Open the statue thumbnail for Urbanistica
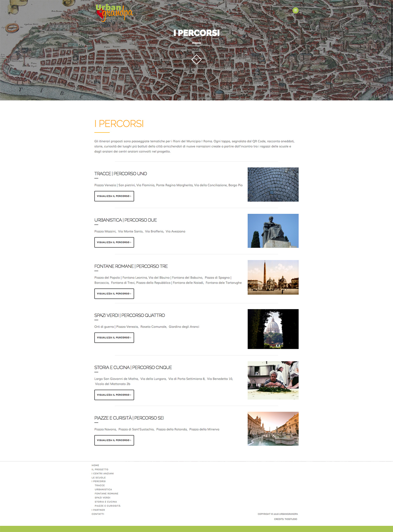The image size is (393, 532). pyautogui.click(x=273, y=231)
